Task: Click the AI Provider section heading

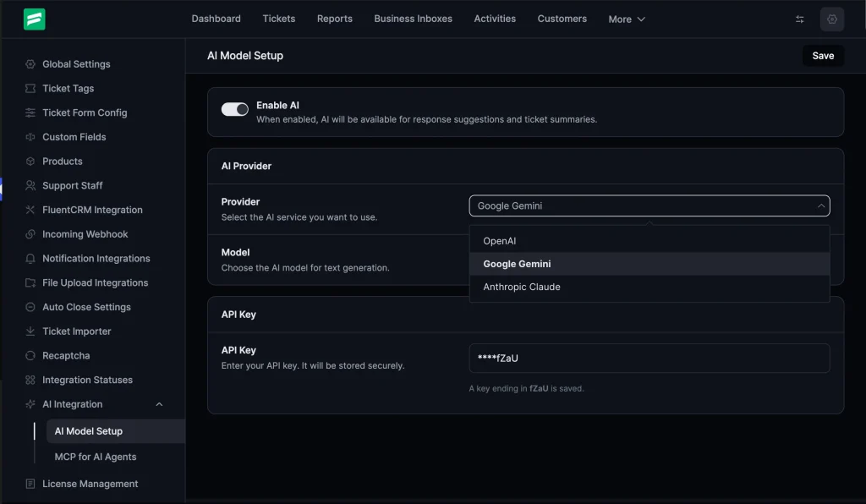Action: point(246,166)
